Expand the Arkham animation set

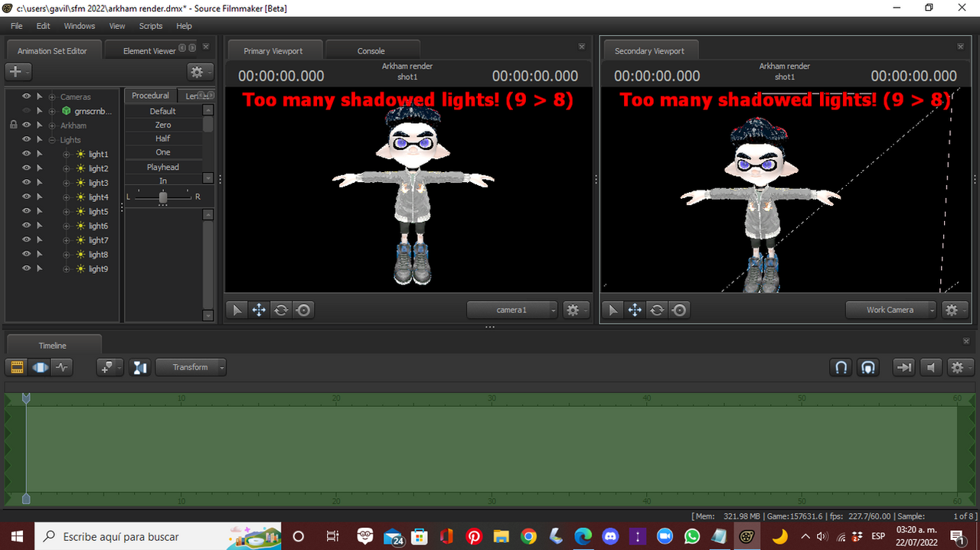(x=52, y=125)
